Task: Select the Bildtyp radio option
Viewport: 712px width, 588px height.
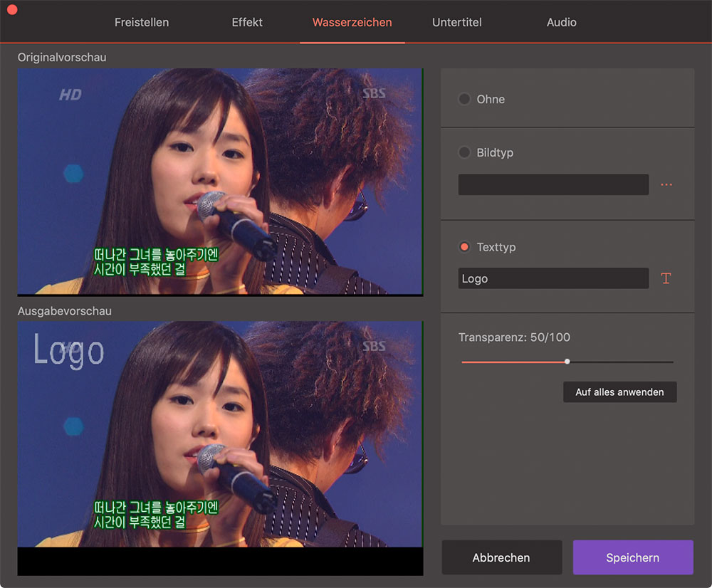Action: (464, 152)
